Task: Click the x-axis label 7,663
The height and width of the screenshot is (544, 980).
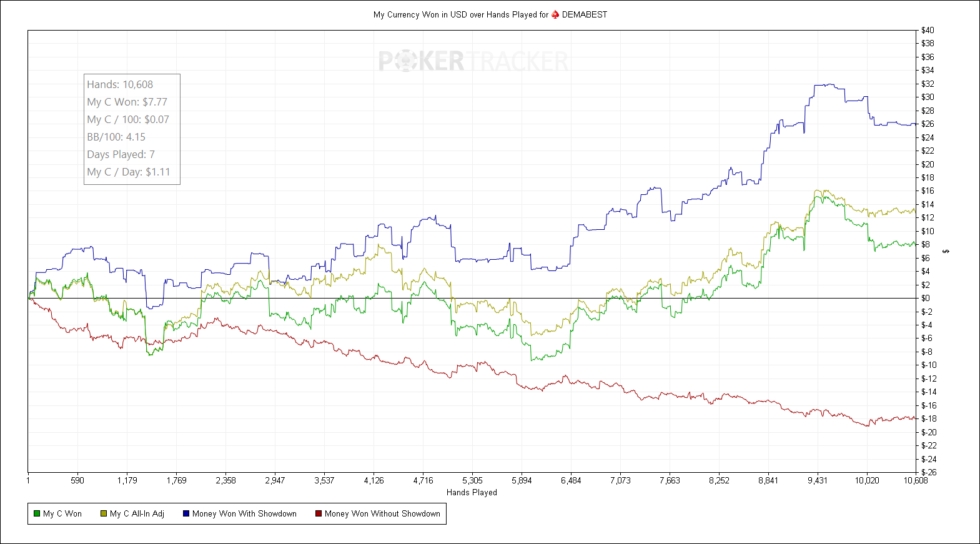Action: point(670,480)
